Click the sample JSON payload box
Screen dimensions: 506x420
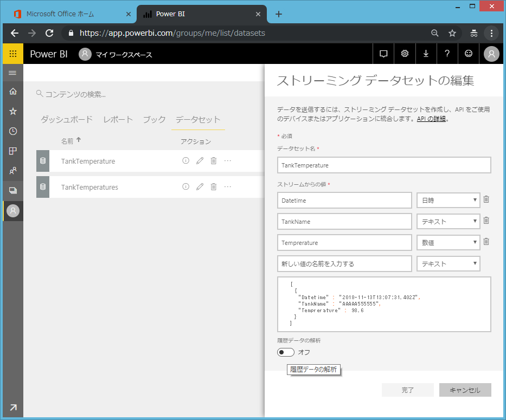pos(384,304)
